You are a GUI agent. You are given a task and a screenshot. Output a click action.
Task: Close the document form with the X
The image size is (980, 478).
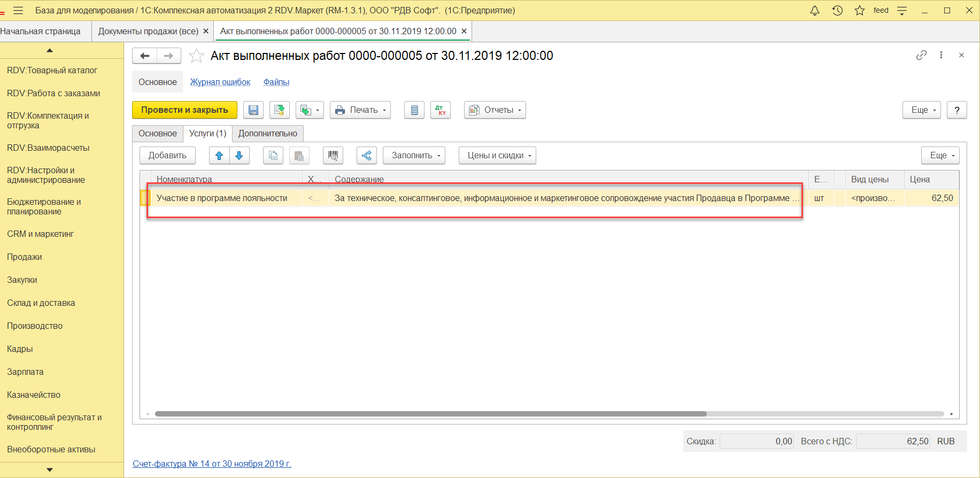pyautogui.click(x=961, y=55)
